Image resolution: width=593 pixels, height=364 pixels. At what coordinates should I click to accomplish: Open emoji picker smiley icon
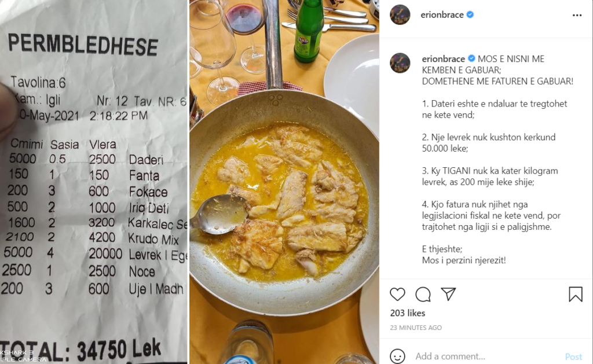[x=397, y=356]
